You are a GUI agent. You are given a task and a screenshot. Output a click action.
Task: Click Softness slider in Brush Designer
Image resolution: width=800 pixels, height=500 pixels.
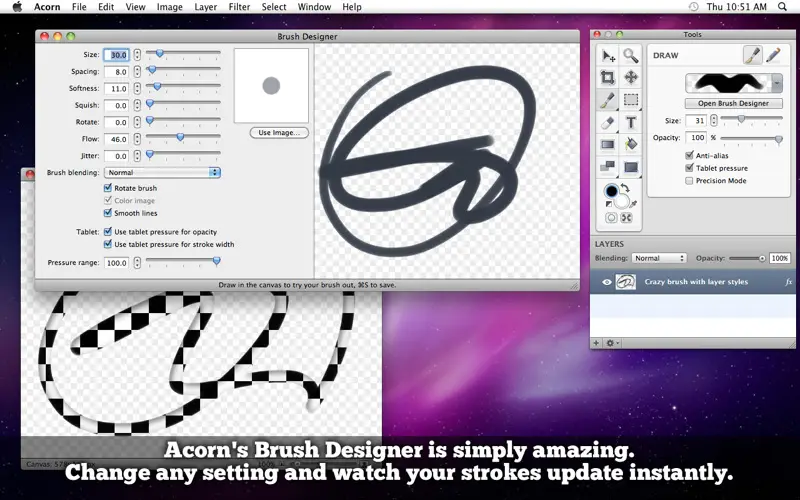183,86
